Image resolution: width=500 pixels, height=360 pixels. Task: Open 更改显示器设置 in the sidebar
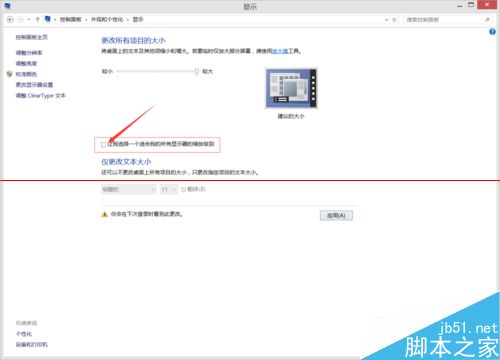point(34,85)
